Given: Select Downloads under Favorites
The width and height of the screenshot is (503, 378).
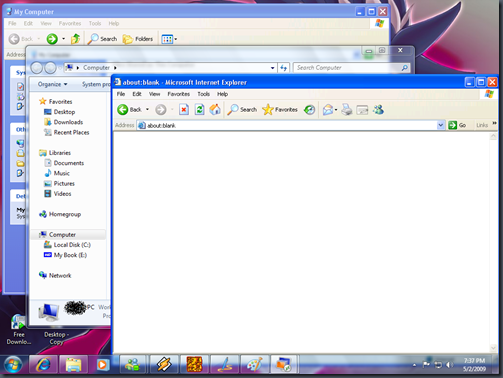Looking at the screenshot, I should click(x=63, y=122).
